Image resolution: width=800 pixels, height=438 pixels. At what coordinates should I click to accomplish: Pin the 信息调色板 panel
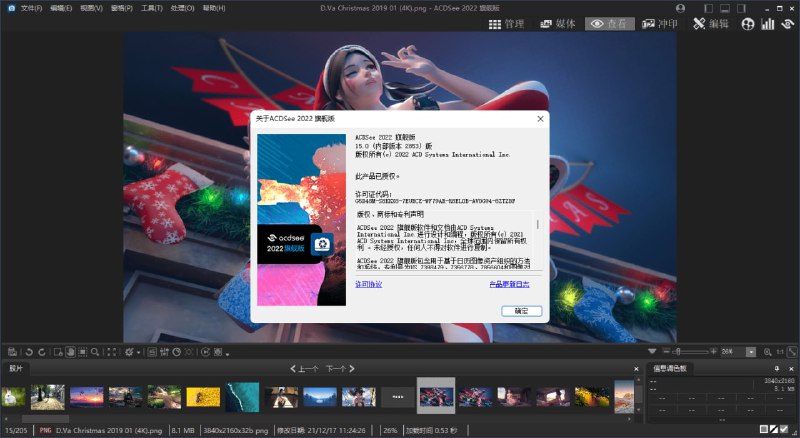click(x=777, y=369)
